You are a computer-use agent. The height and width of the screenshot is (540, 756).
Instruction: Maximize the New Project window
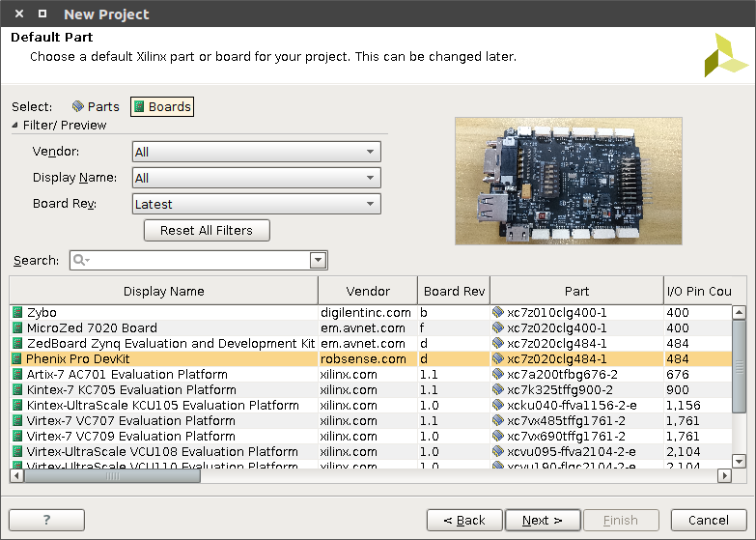(x=42, y=14)
